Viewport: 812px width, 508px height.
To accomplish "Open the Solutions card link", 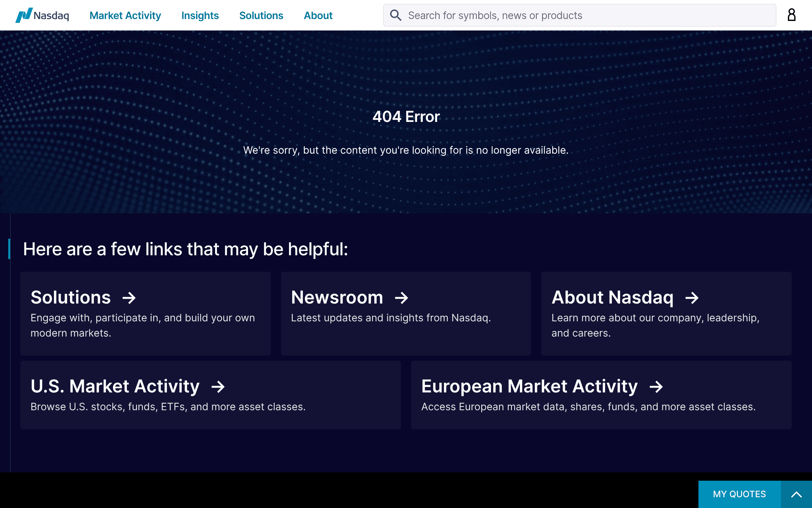I will [x=71, y=297].
